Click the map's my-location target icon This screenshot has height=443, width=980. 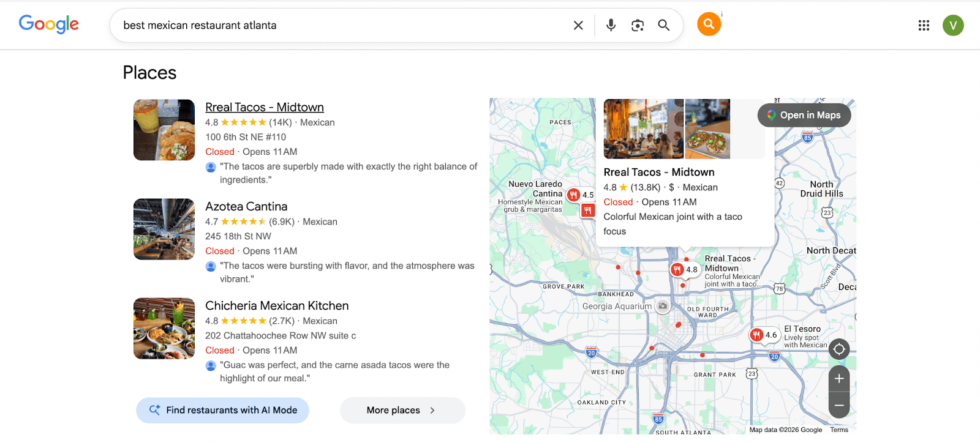pos(839,349)
